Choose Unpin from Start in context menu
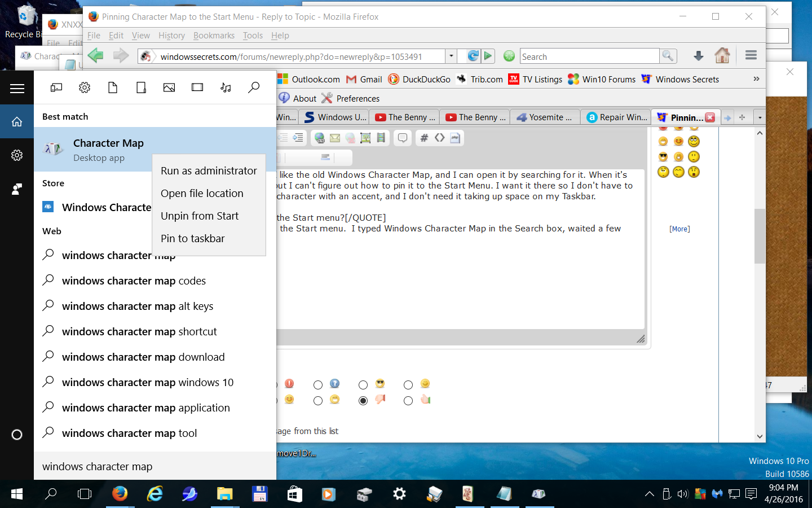This screenshot has width=812, height=508. click(x=200, y=216)
